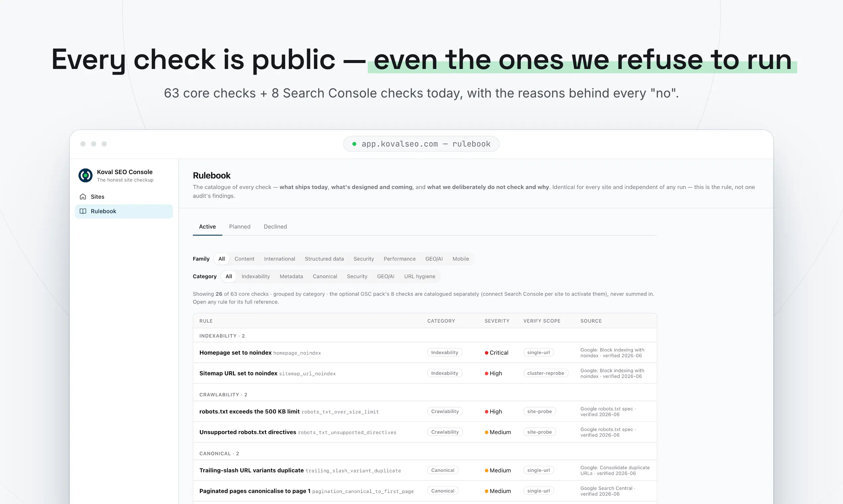This screenshot has width=843, height=504.
Task: Click site-probe badge in robots.txt 500 KB row
Action: click(x=539, y=411)
